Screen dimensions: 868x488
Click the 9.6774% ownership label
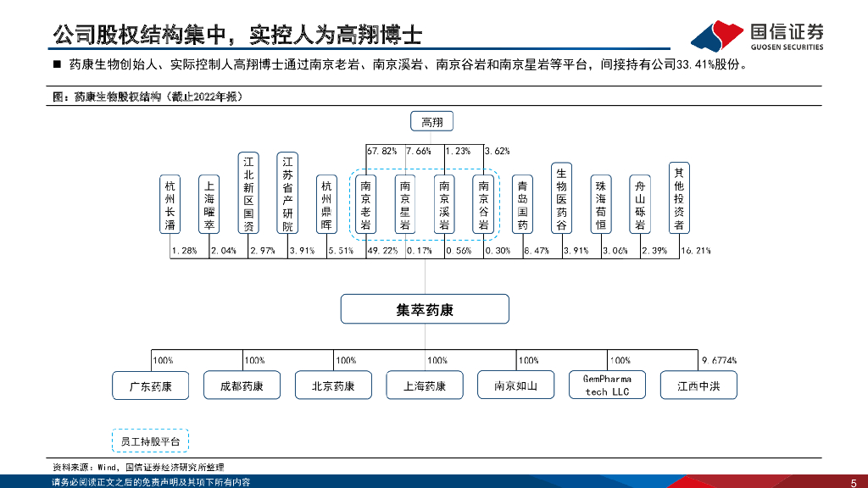click(x=719, y=360)
